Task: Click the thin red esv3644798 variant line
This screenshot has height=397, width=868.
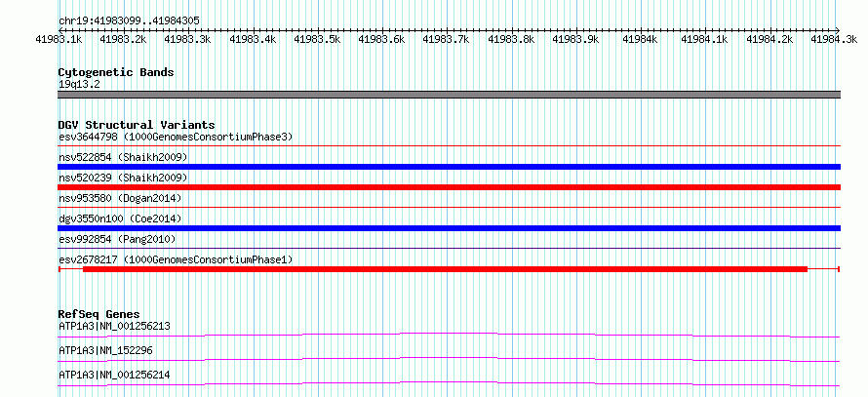Action: tap(450, 145)
